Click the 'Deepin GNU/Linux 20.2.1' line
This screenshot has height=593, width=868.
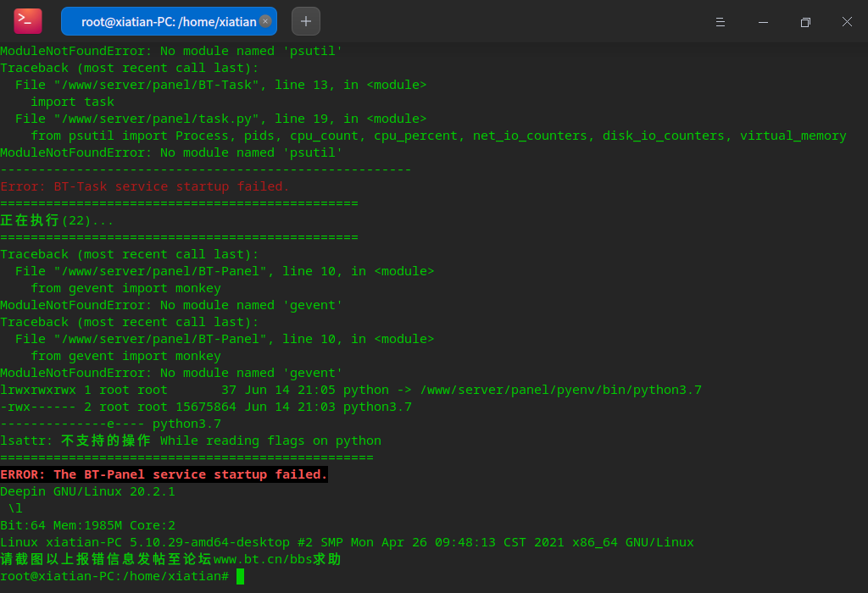(87, 491)
